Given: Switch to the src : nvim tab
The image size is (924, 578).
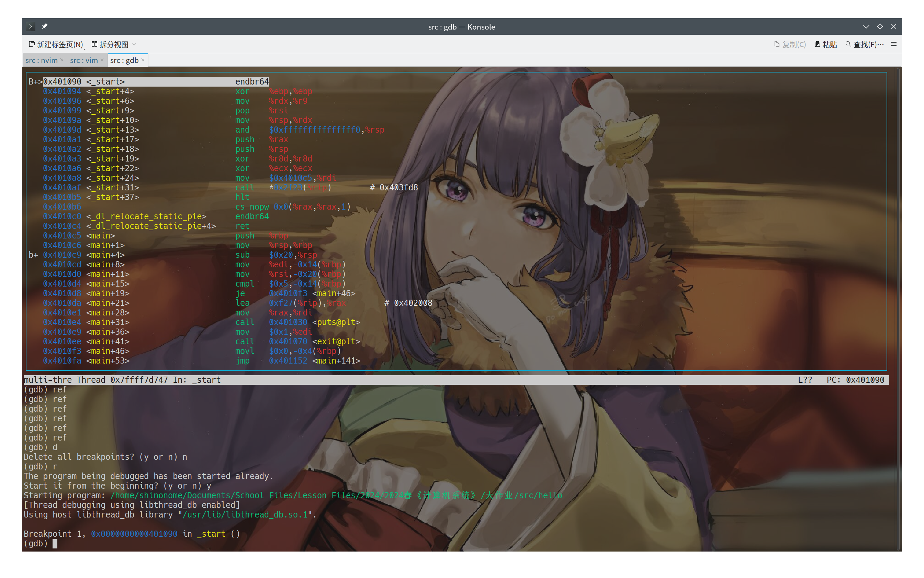Looking at the screenshot, I should [x=41, y=60].
